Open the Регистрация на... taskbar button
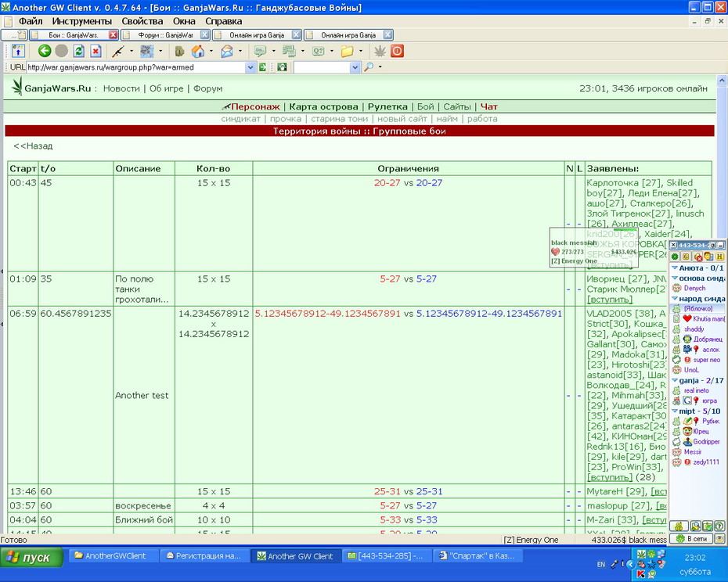 pos(204,555)
